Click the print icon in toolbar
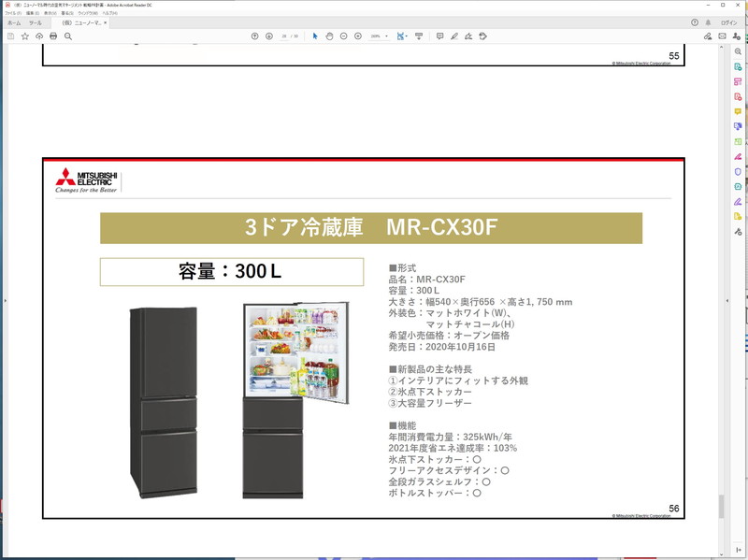The height and width of the screenshot is (560, 748). [53, 36]
